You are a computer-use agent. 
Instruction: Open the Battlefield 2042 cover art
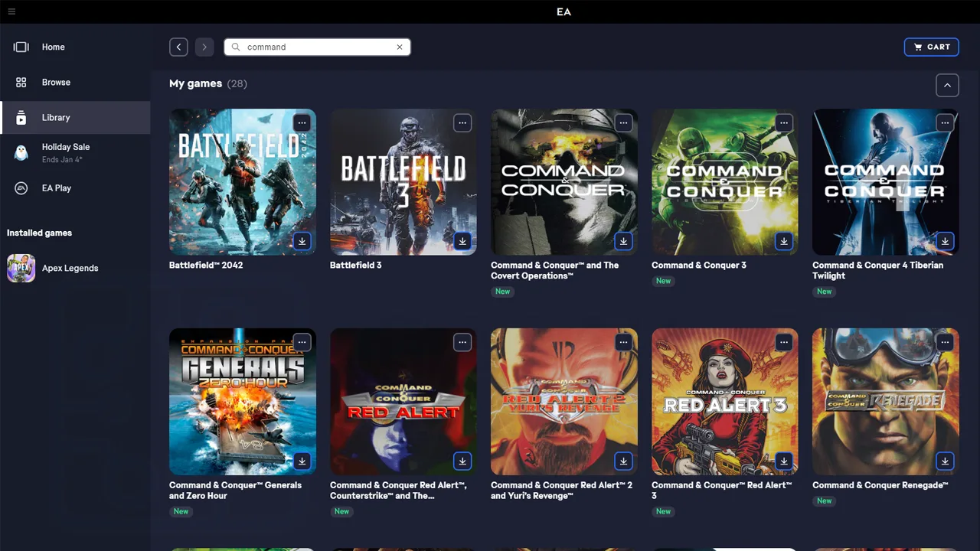(243, 182)
